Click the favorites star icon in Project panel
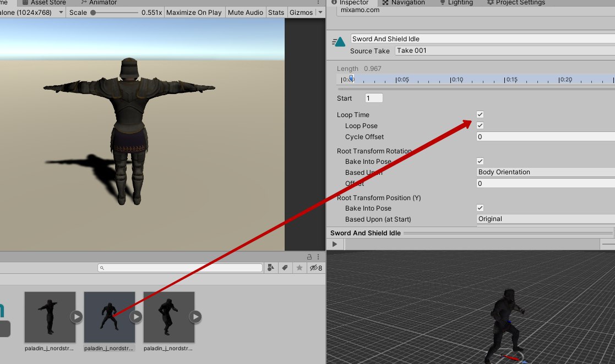615x364 pixels. [x=300, y=268]
